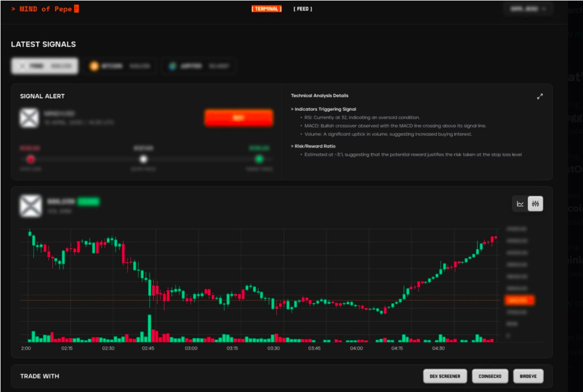Screen dimensions: 583x392
Task: Open COINGECKO trading link
Action: pyautogui.click(x=490, y=376)
